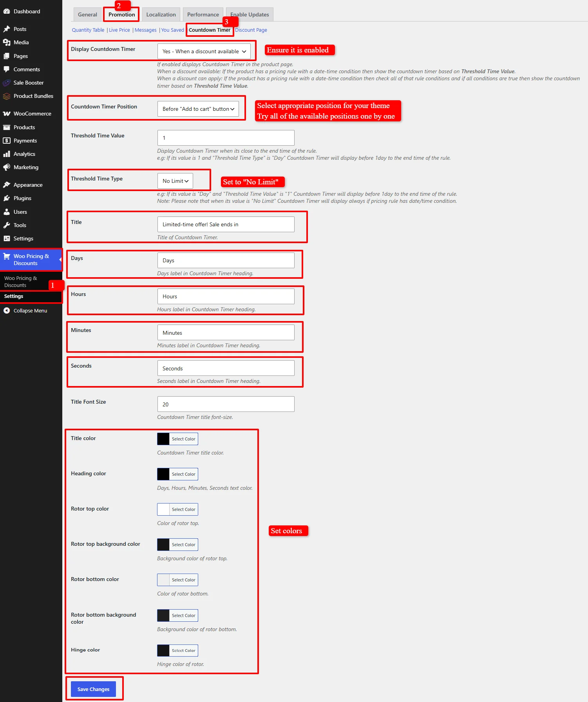The image size is (588, 702).
Task: Click the Rotor bottom color swatch
Action: [163, 580]
